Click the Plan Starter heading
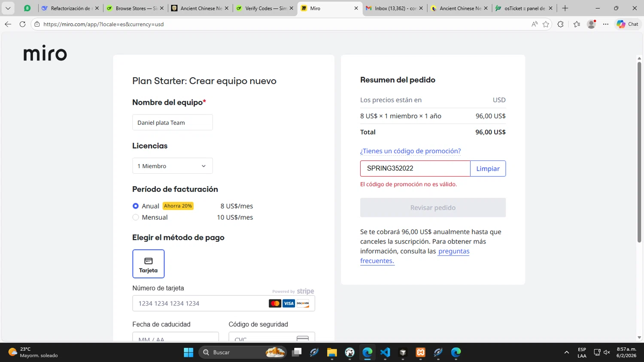Screen dimensions: 644x362 click(204, 81)
